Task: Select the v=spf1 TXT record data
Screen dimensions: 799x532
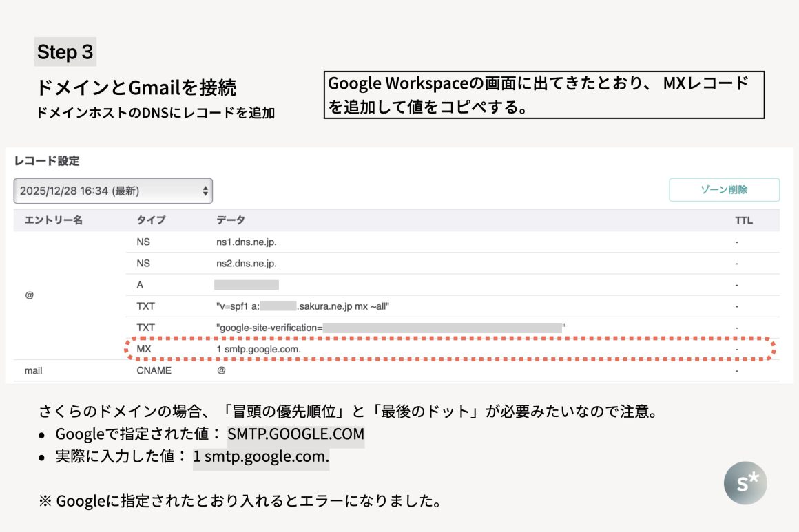Action: (x=304, y=306)
